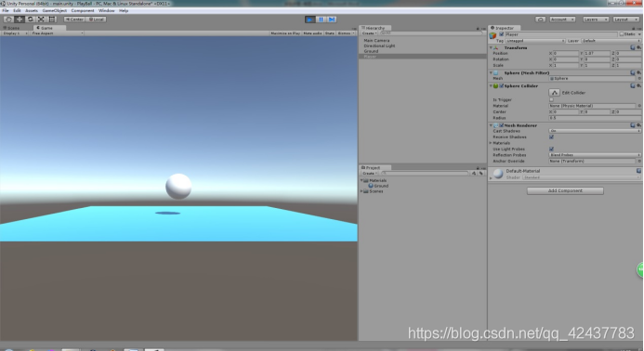
Task: Enable the Is Trigger checkbox
Action: click(551, 99)
